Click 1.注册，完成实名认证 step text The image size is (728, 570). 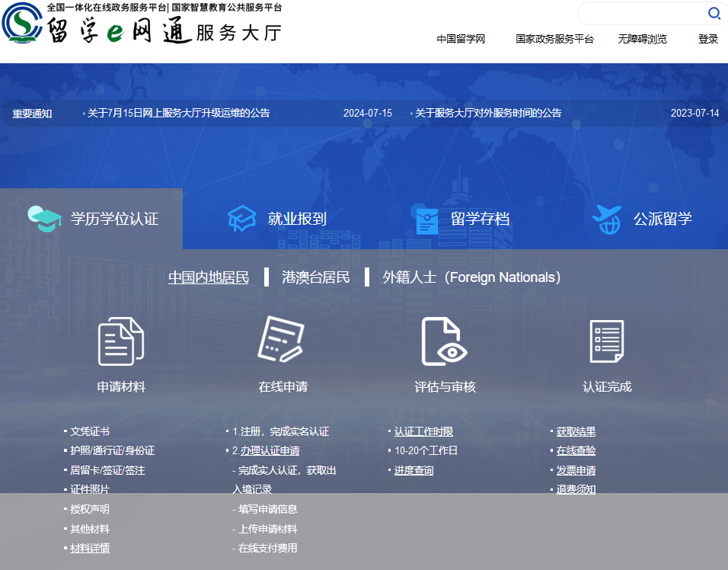[x=280, y=431]
